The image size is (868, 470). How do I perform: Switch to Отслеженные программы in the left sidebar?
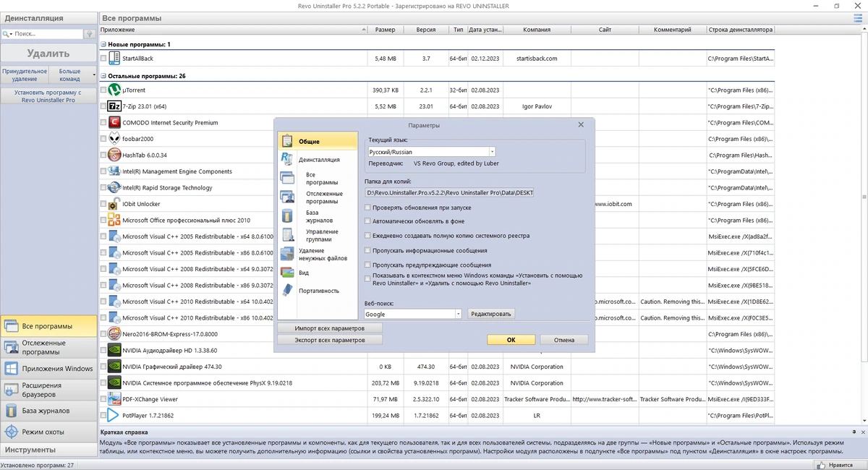pyautogui.click(x=48, y=347)
